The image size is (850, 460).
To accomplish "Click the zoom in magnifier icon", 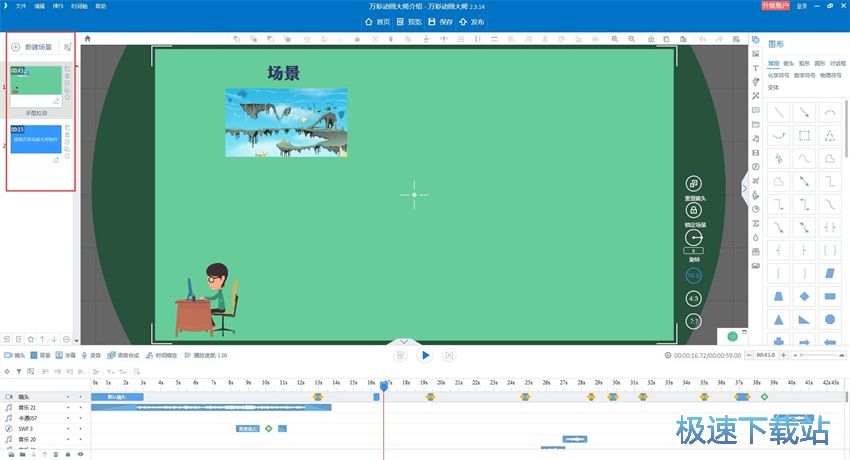I will click(615, 39).
